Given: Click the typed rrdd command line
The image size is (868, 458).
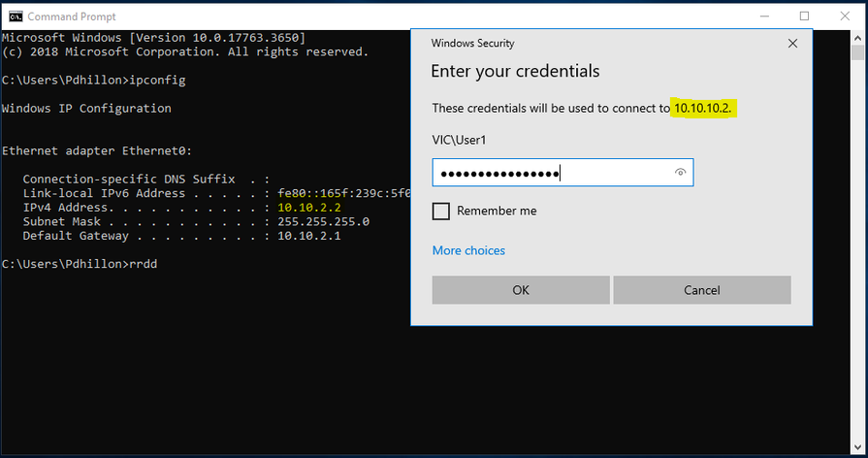Looking at the screenshot, I should point(80,264).
